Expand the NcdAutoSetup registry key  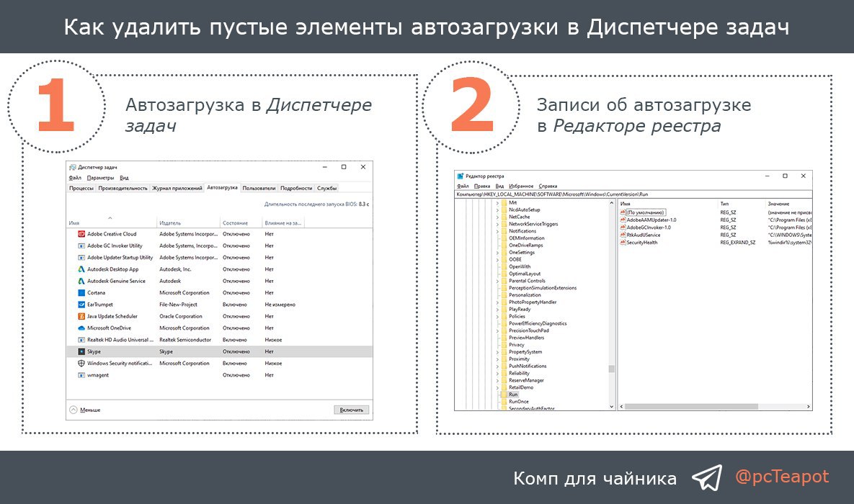click(x=497, y=210)
